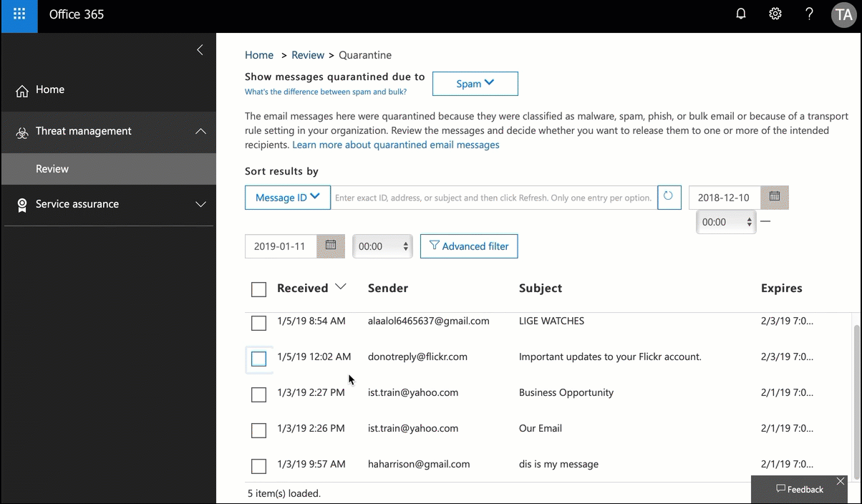The height and width of the screenshot is (504, 862).
Task: Adjust the end time 00:00 stepper
Action: tap(382, 246)
